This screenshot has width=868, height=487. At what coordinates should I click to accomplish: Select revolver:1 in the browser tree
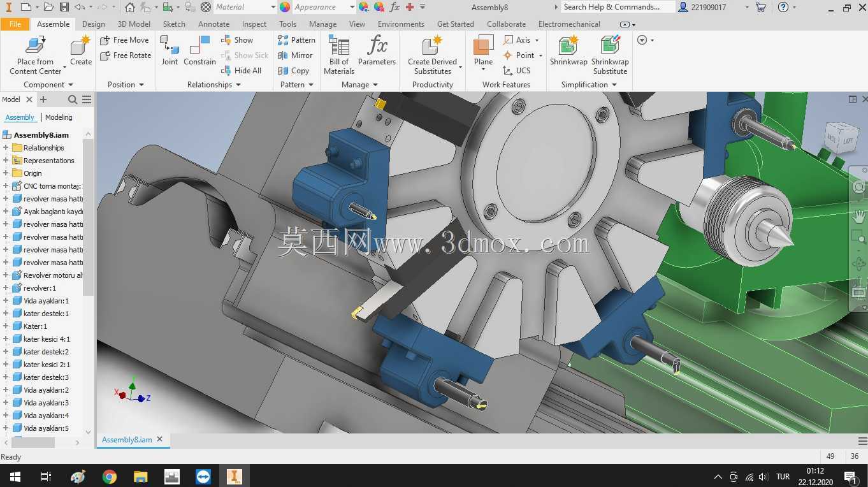[x=40, y=288]
